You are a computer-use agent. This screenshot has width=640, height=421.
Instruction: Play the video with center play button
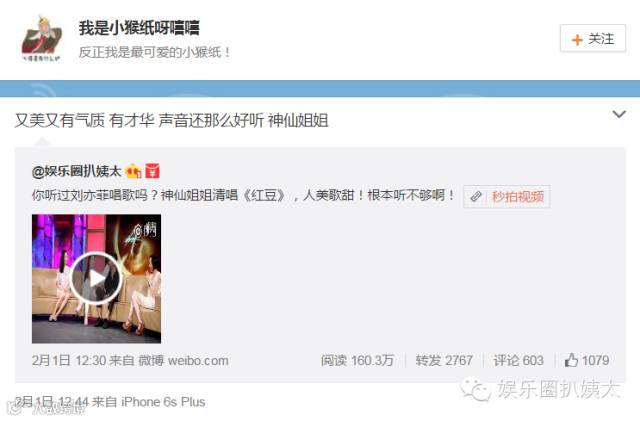pyautogui.click(x=96, y=278)
